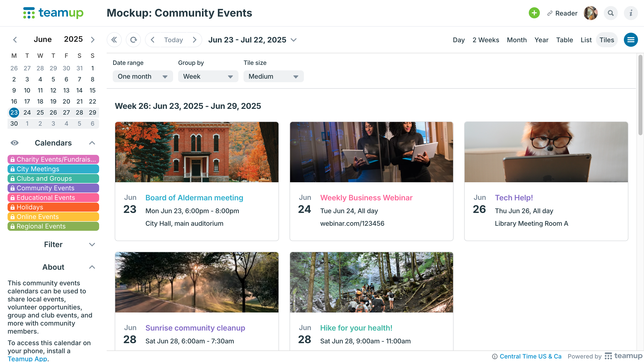Go to next date range arrow
Image resolution: width=644 pixels, height=362 pixels.
(x=194, y=40)
